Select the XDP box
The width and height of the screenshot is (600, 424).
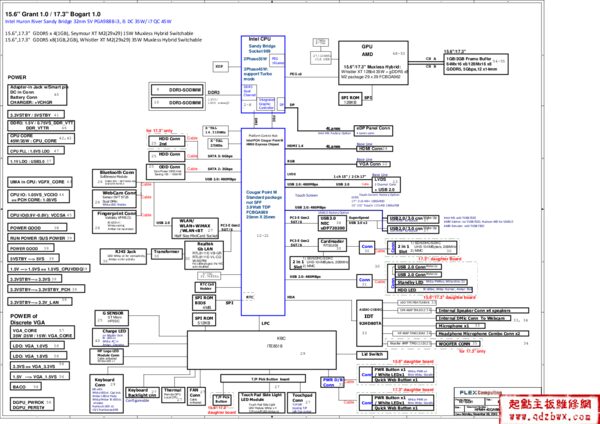tap(219, 67)
